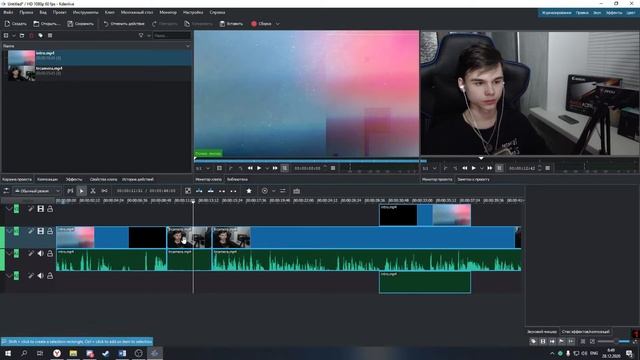
Task: Open the render button dropdown arrow
Action: 278,24
